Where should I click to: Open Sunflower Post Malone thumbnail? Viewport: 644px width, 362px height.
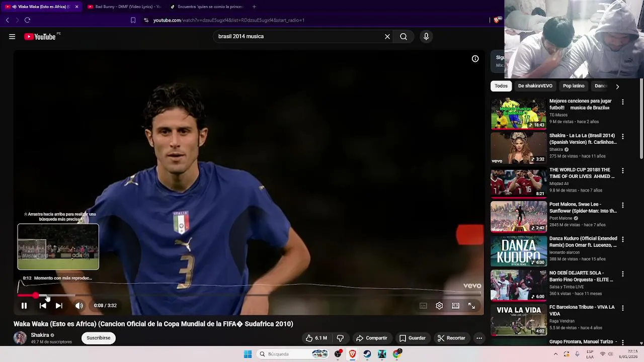(x=518, y=217)
